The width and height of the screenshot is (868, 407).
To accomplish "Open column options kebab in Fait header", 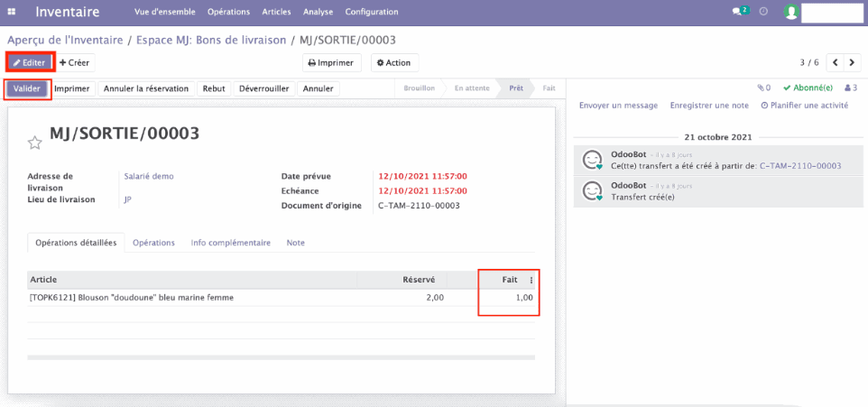I will tap(531, 280).
